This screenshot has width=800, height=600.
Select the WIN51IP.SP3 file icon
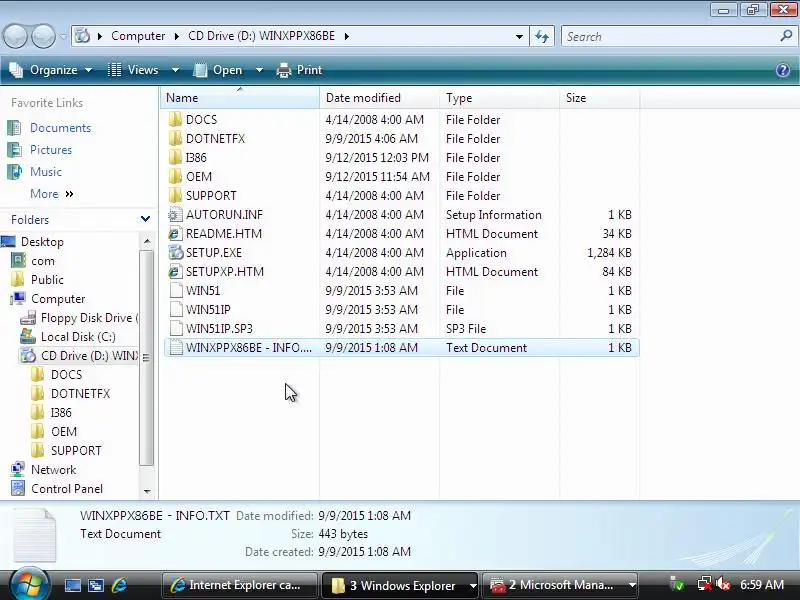pos(175,329)
